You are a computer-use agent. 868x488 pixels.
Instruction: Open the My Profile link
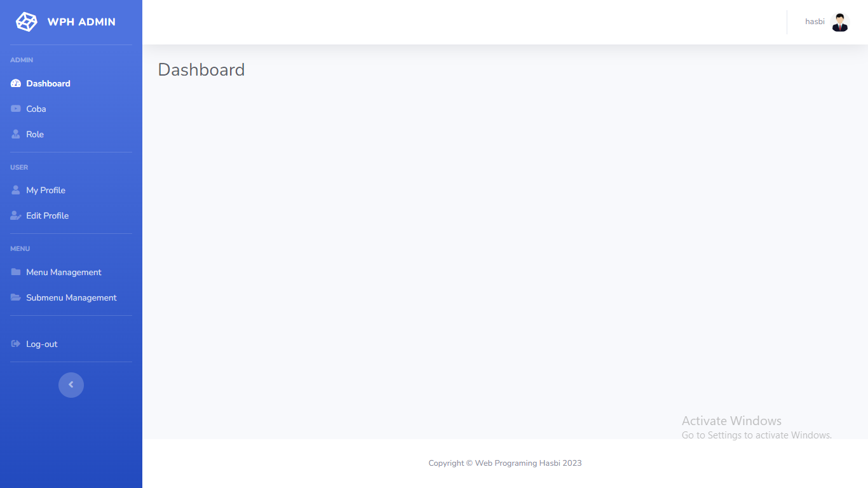pos(46,190)
